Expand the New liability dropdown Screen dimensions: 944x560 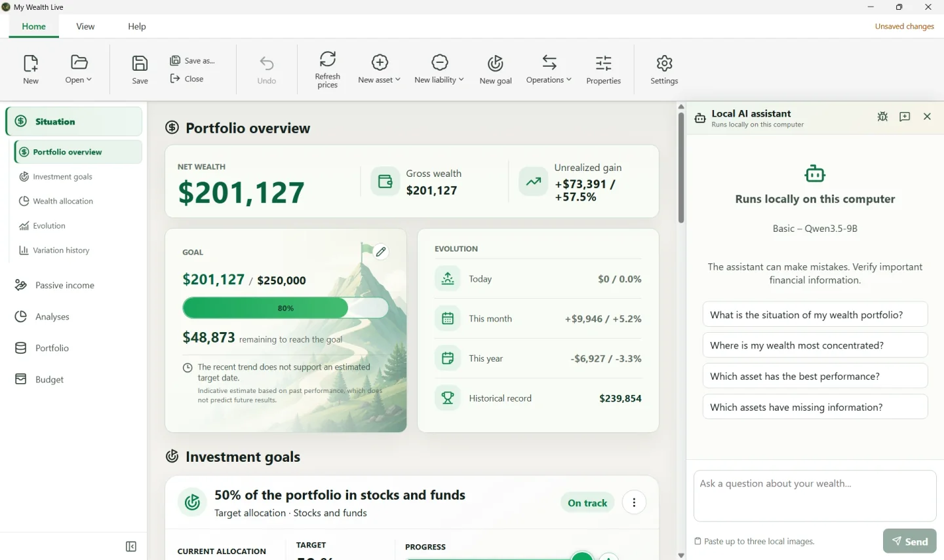tap(439, 69)
